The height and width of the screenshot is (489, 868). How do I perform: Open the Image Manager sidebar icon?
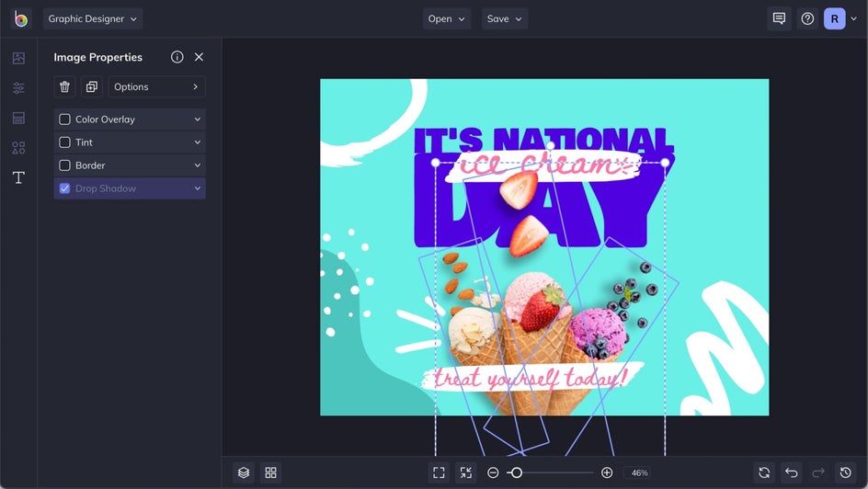point(18,58)
